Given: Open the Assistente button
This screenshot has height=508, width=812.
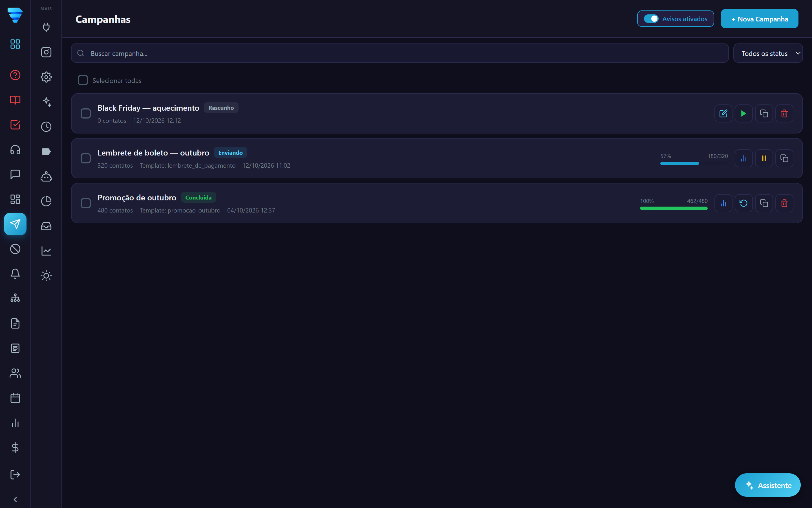Looking at the screenshot, I should click(x=767, y=485).
